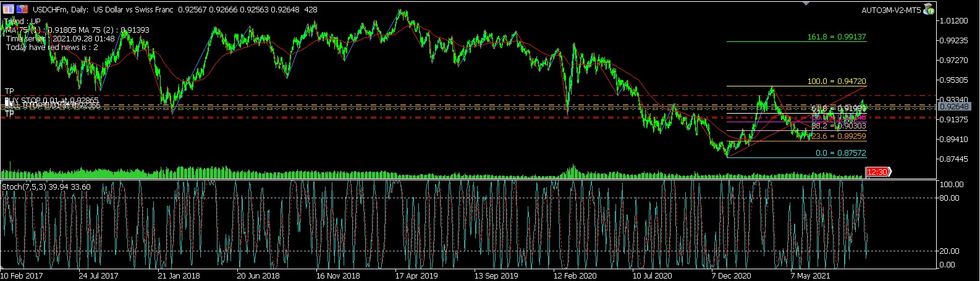Click the 10 Feb 2017 date label
This screenshot has height=281, width=980.
click(21, 275)
